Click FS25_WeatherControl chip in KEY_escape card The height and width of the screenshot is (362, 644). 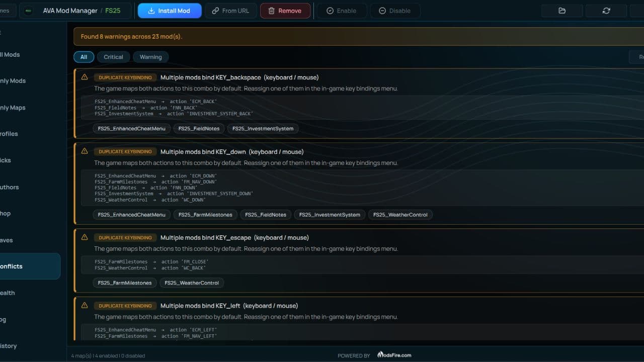click(x=192, y=283)
